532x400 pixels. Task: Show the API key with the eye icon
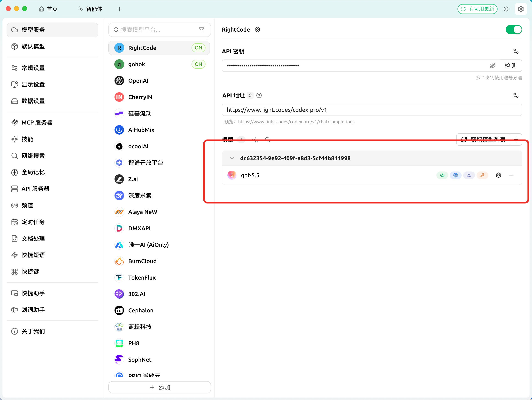492,66
